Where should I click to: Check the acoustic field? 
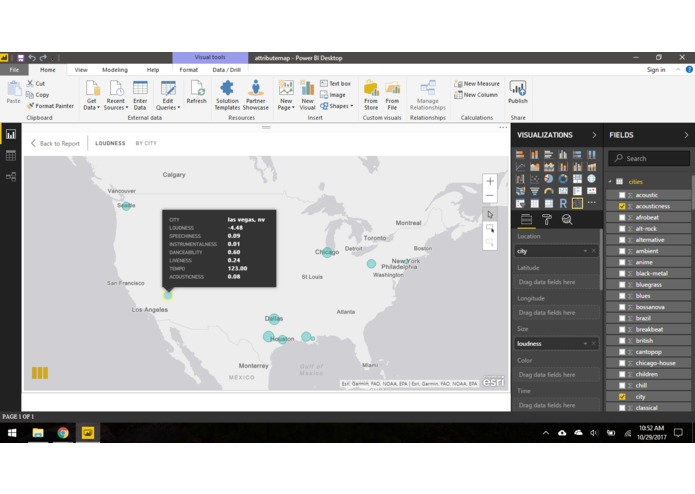click(622, 195)
